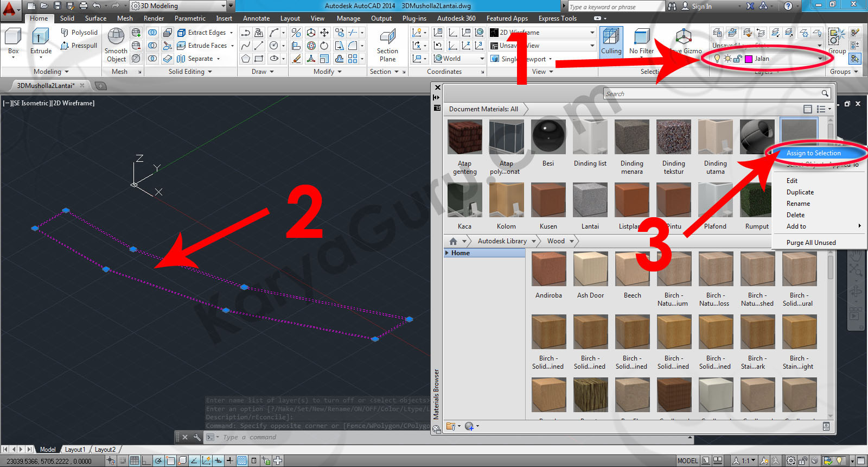The image size is (868, 467).
Task: Toggle the Jalan layer lightbulb on/off
Action: [717, 59]
